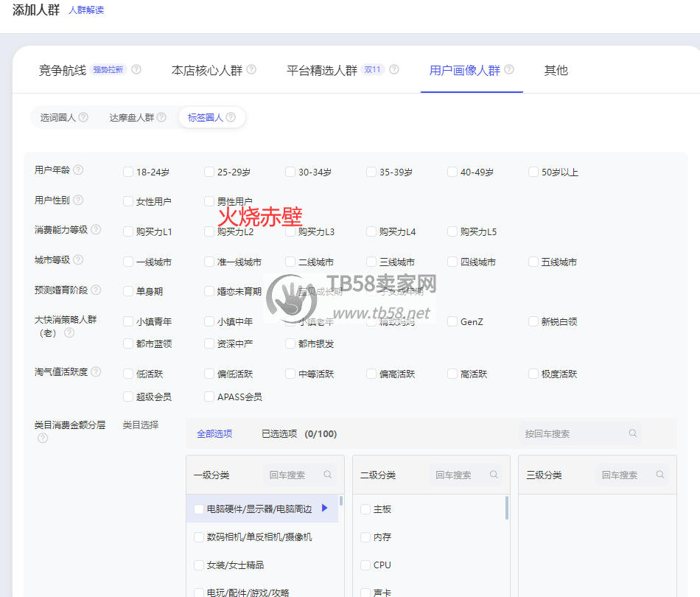Select the 单身期 checkbox

click(128, 291)
